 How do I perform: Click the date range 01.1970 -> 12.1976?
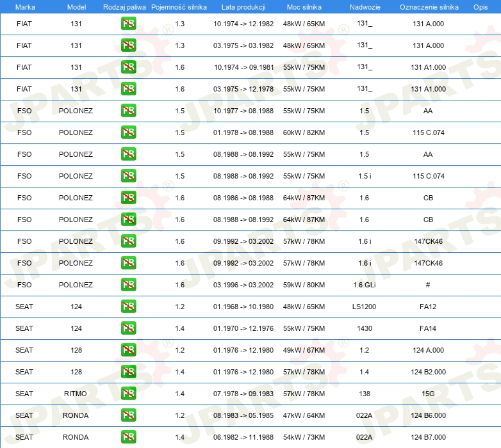tap(243, 328)
